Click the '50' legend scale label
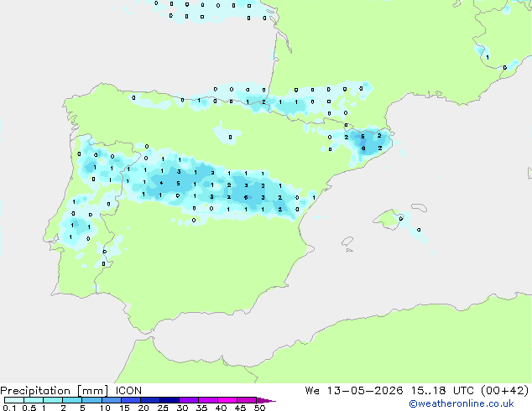 (x=259, y=408)
